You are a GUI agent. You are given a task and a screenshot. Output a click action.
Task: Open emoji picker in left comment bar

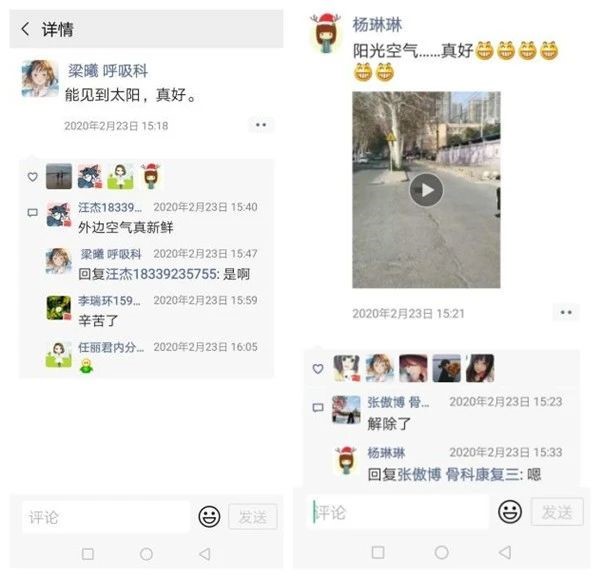209,517
